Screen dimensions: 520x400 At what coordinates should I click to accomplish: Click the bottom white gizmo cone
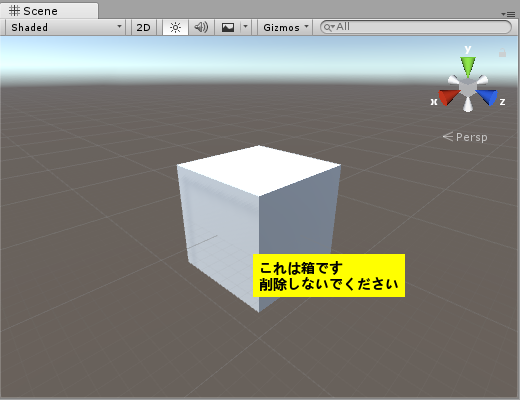point(468,104)
